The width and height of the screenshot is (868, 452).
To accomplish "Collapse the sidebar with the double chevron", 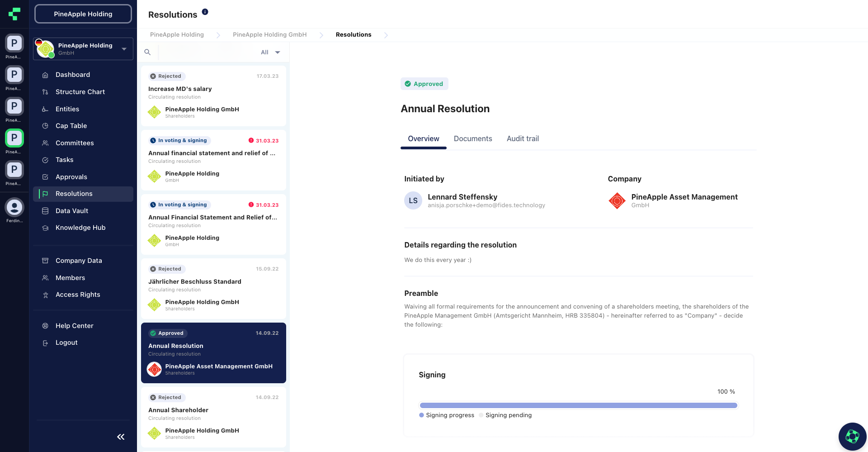I will (121, 437).
